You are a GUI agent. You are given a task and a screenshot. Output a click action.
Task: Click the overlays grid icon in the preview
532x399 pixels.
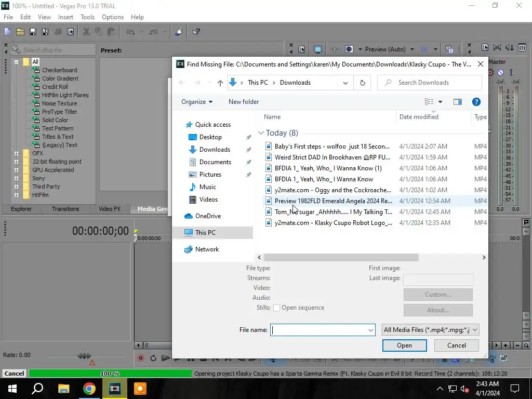tap(424, 49)
